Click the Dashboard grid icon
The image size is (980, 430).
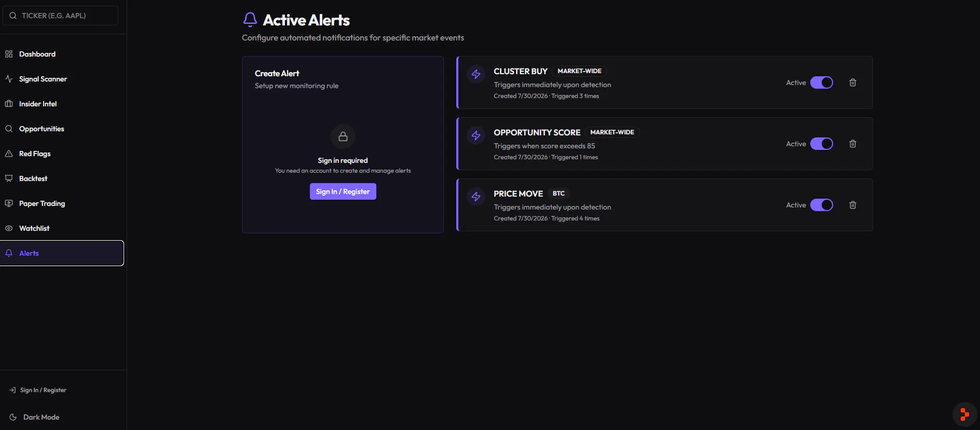9,54
